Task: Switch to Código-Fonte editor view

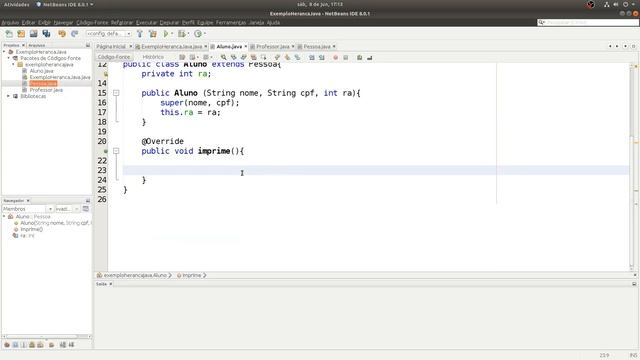Action: 114,57
